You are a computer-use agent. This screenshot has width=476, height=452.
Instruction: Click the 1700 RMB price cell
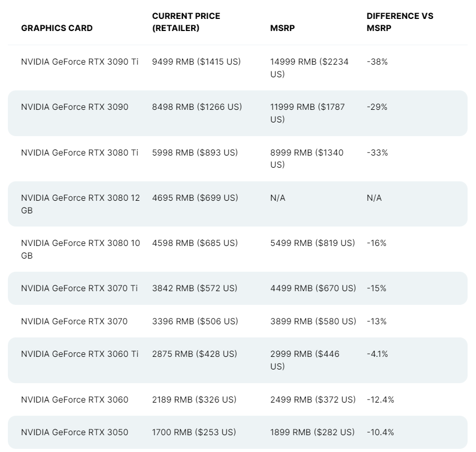pos(194,433)
